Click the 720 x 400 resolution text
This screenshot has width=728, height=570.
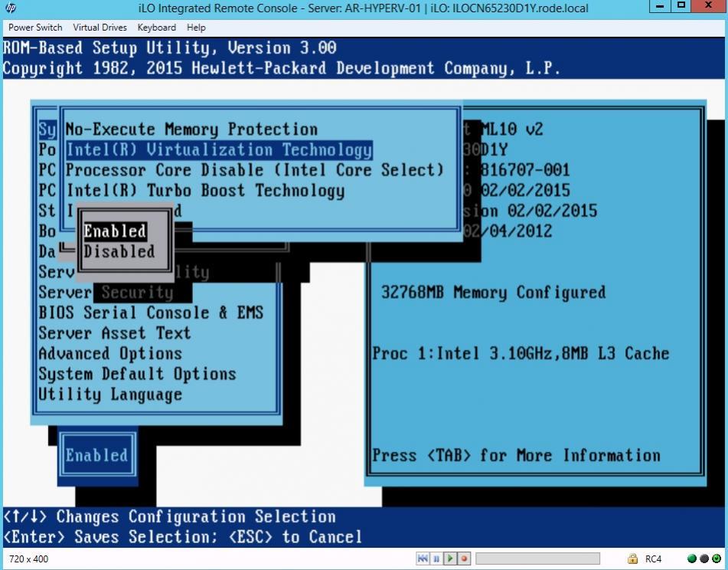29,559
